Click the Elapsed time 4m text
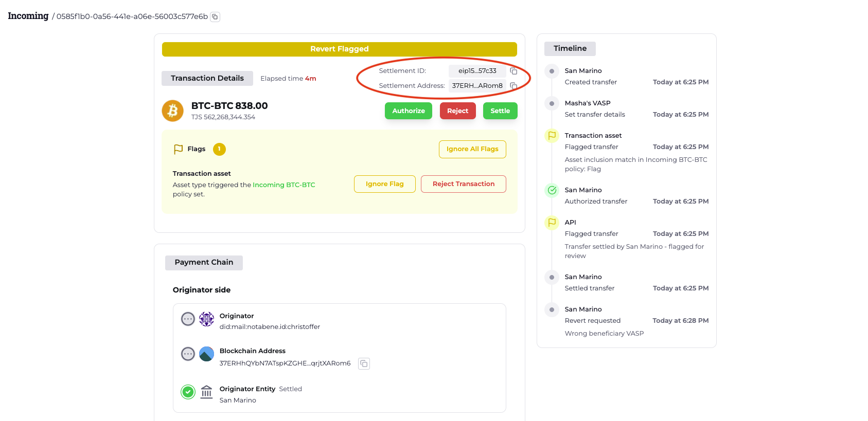The width and height of the screenshot is (868, 421). [288, 79]
